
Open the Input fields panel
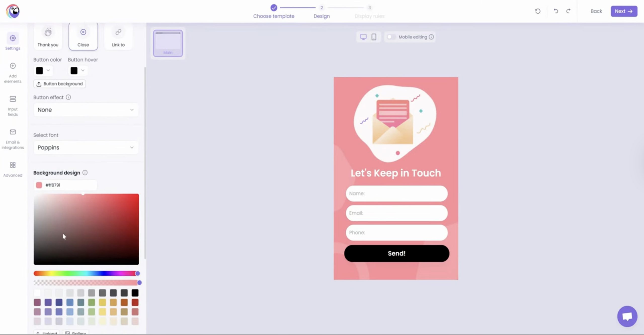13,106
